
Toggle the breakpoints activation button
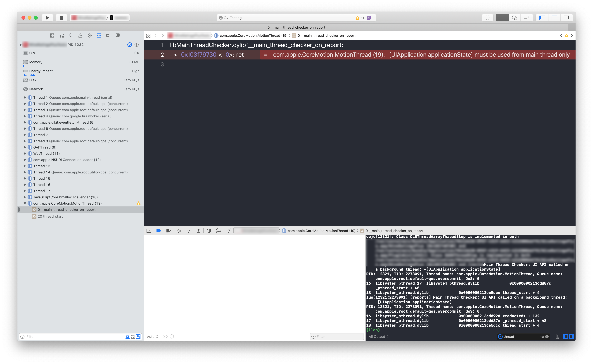point(158,231)
